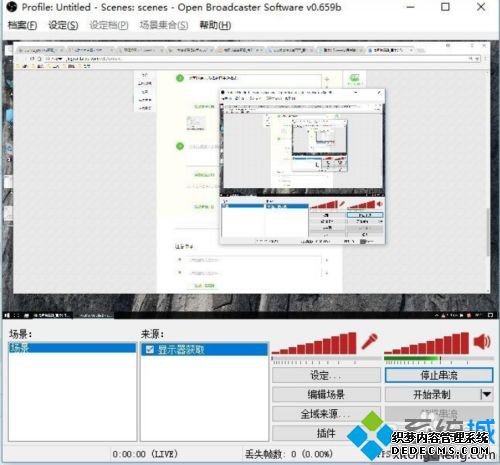This screenshot has width=500, height=465.
Task: Click the OBS logo in title bar
Action: point(11,7)
